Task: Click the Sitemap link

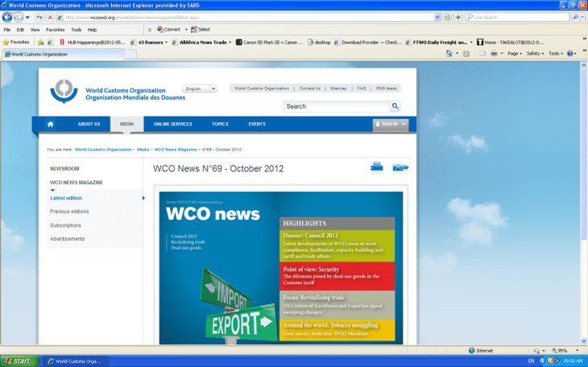Action: tap(338, 89)
